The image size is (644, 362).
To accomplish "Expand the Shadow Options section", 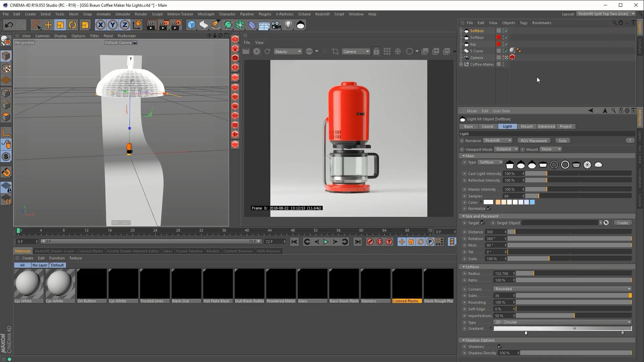I will [x=464, y=340].
